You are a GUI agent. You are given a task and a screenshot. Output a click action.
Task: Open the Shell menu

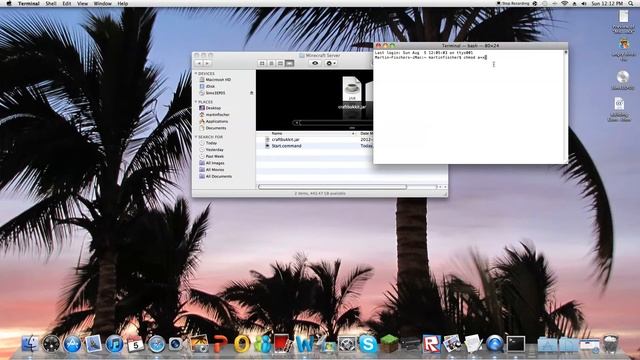(51, 3)
